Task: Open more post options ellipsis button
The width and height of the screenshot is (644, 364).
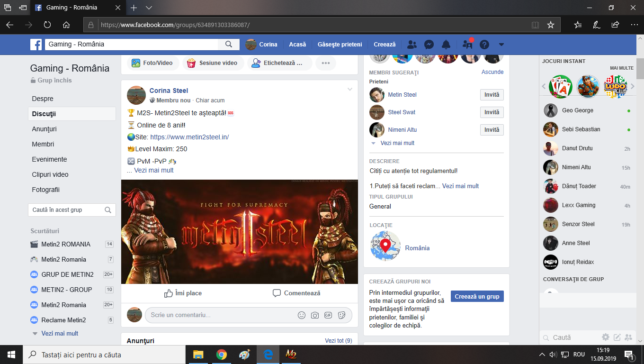Action: pos(325,63)
